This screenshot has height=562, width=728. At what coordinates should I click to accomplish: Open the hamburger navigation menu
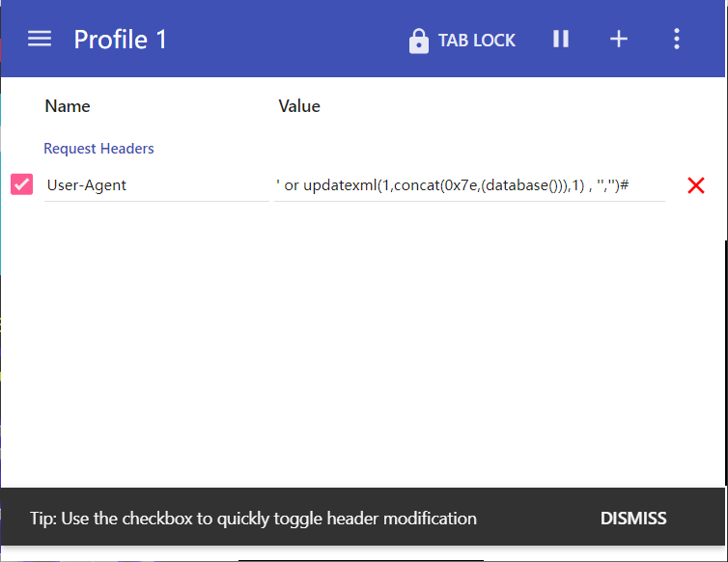point(40,39)
